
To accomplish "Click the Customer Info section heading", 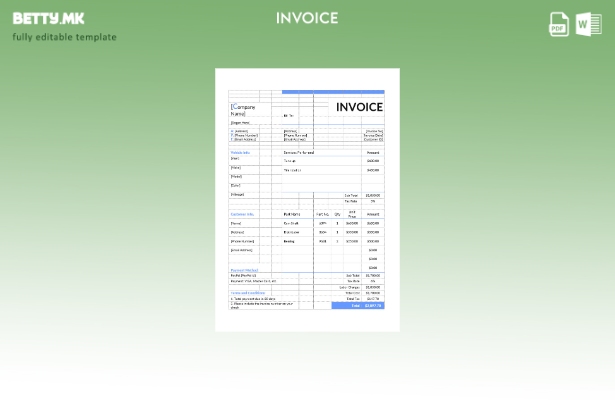I will pyautogui.click(x=242, y=214).
